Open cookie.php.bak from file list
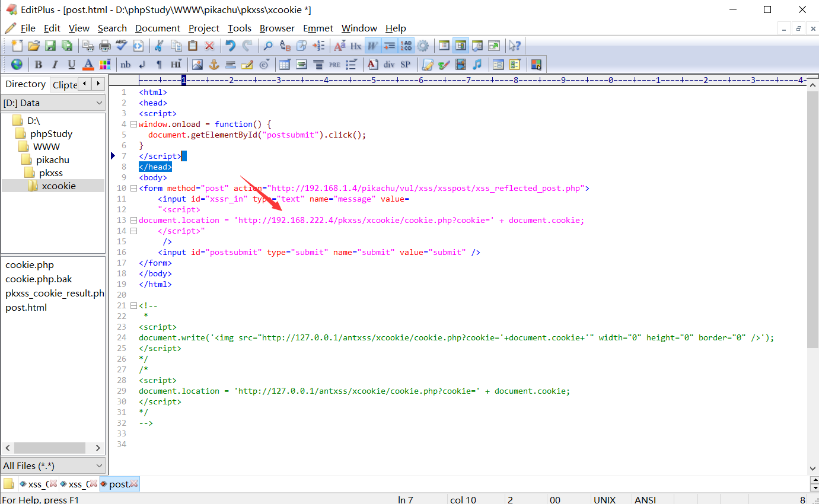 (x=39, y=279)
